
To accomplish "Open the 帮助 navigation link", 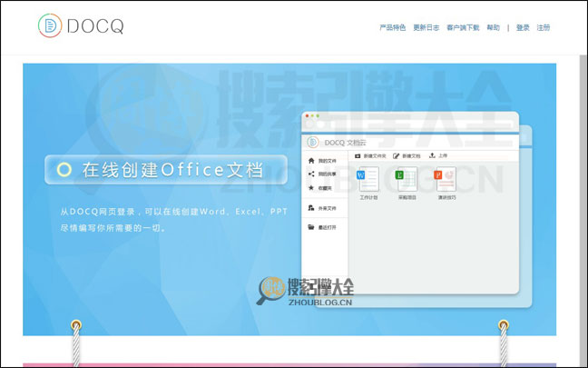I will pos(493,27).
